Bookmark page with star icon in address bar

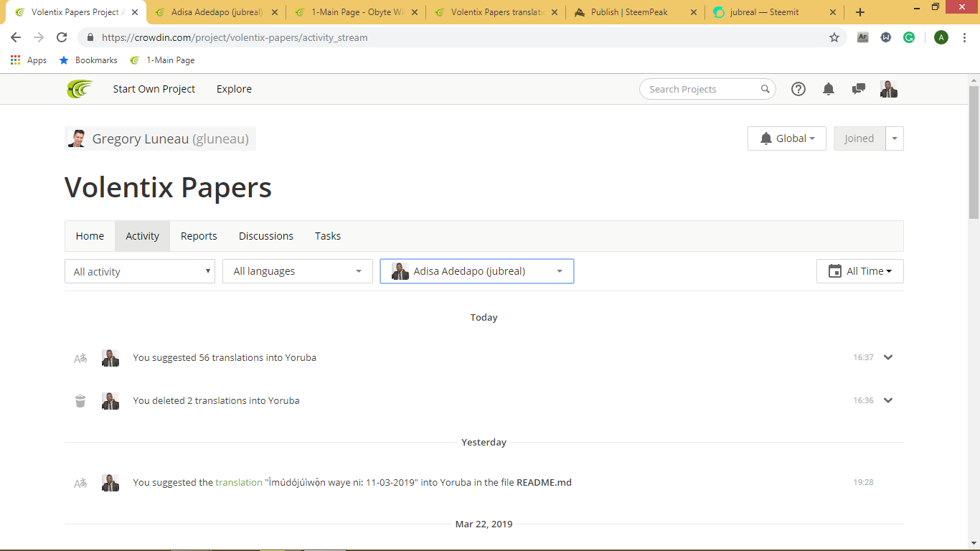coord(834,37)
